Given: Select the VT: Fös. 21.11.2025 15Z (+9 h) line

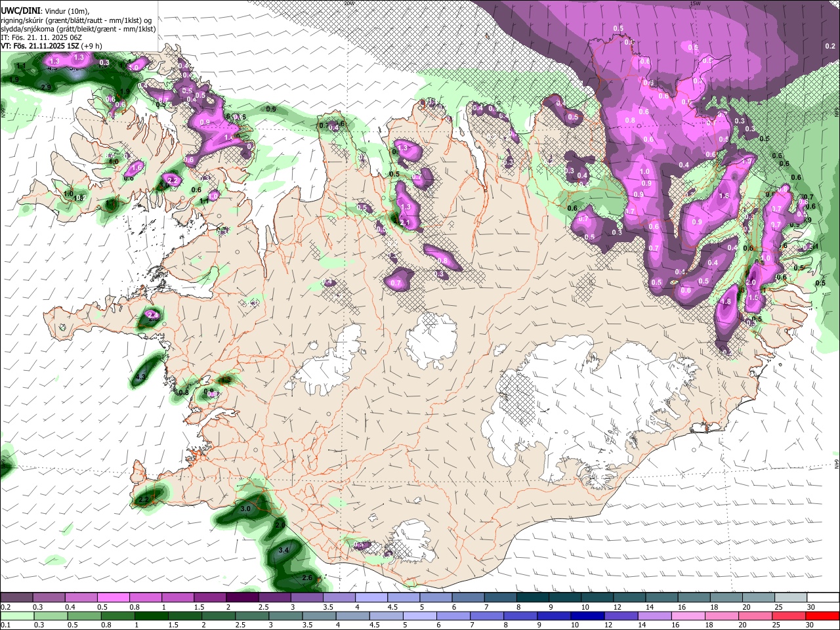Looking at the screenshot, I should pyautogui.click(x=51, y=46).
